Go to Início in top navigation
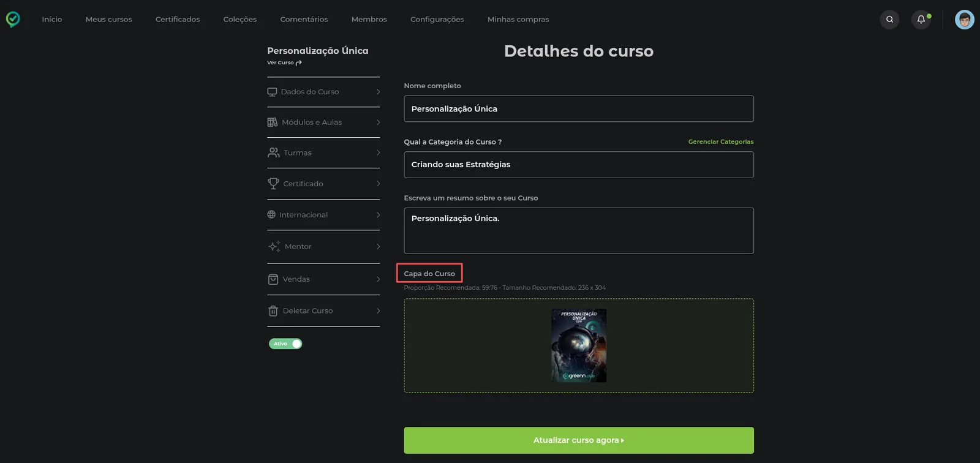 [52, 20]
